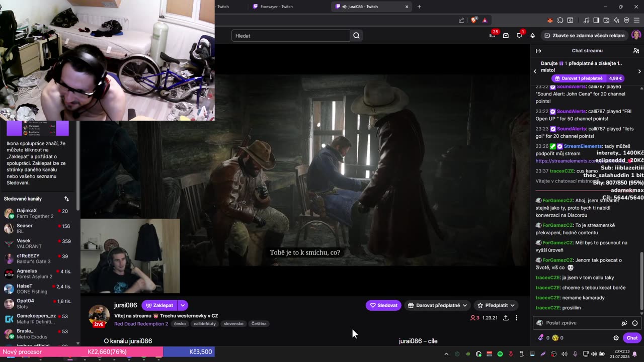This screenshot has height=362, width=644.
Task: Expand the Zaklepat dropdown arrow
Action: pos(183,305)
